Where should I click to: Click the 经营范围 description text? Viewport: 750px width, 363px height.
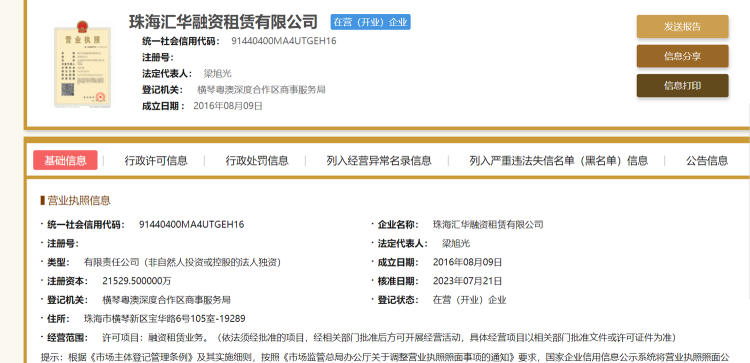tap(389, 338)
